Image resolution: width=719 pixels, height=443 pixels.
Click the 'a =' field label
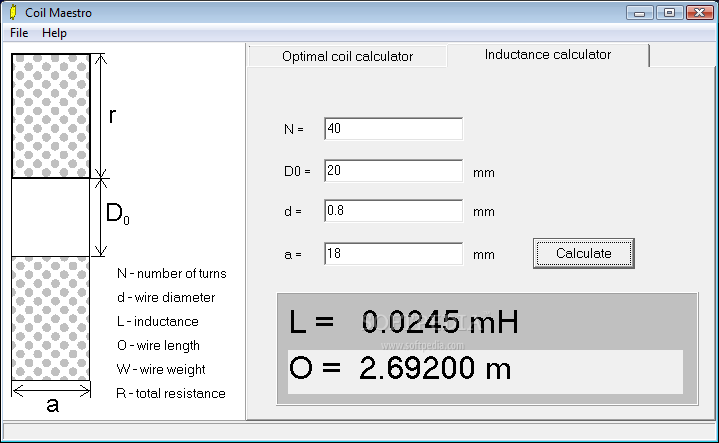pyautogui.click(x=293, y=255)
